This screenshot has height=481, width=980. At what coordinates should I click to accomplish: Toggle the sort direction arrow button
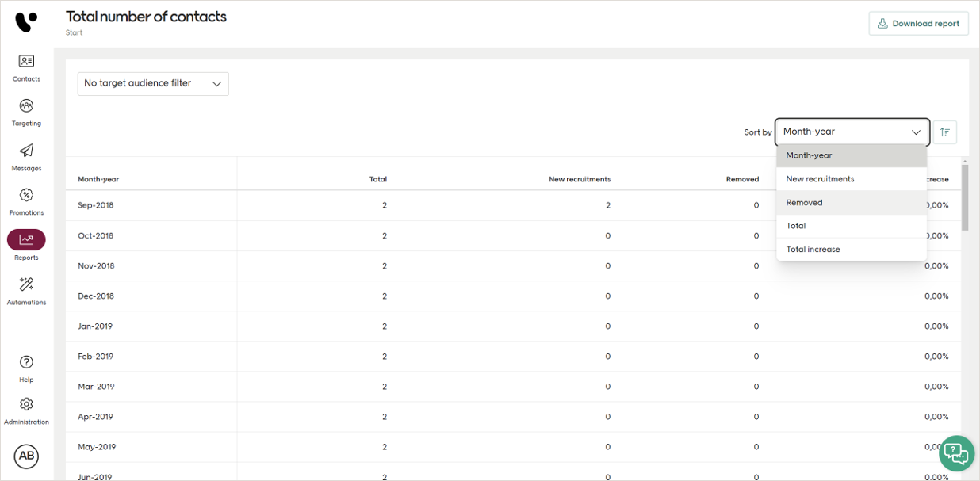coord(944,132)
